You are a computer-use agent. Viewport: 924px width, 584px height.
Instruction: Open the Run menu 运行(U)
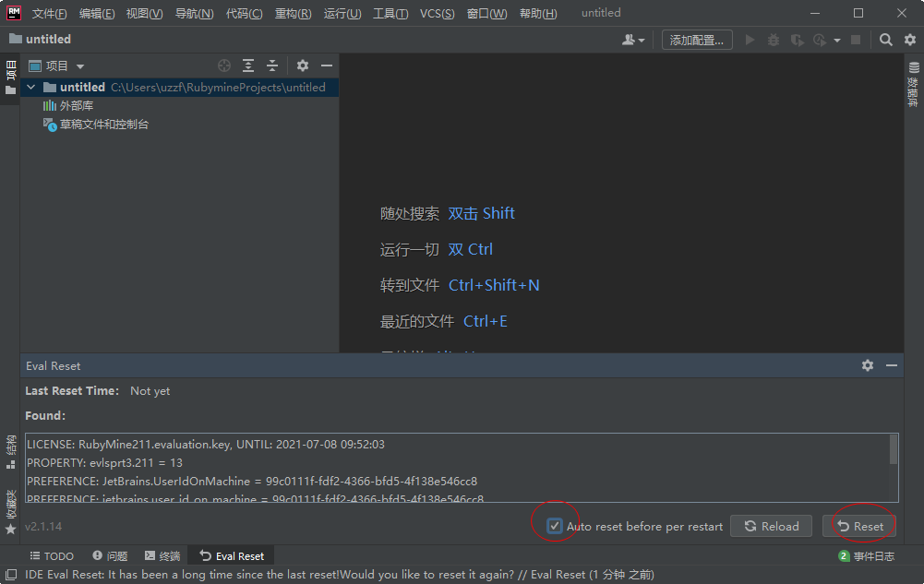(x=342, y=13)
